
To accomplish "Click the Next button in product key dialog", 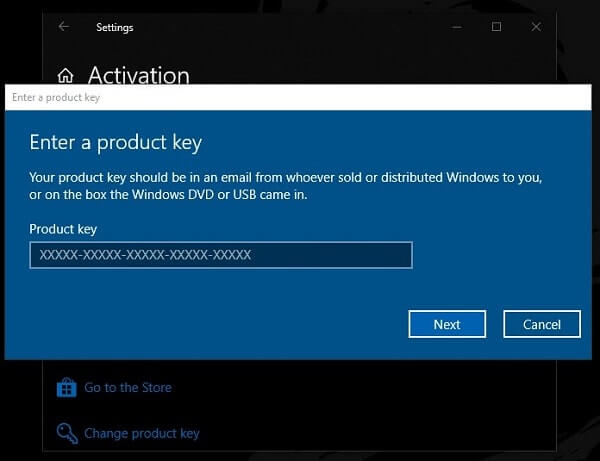I will pos(447,324).
